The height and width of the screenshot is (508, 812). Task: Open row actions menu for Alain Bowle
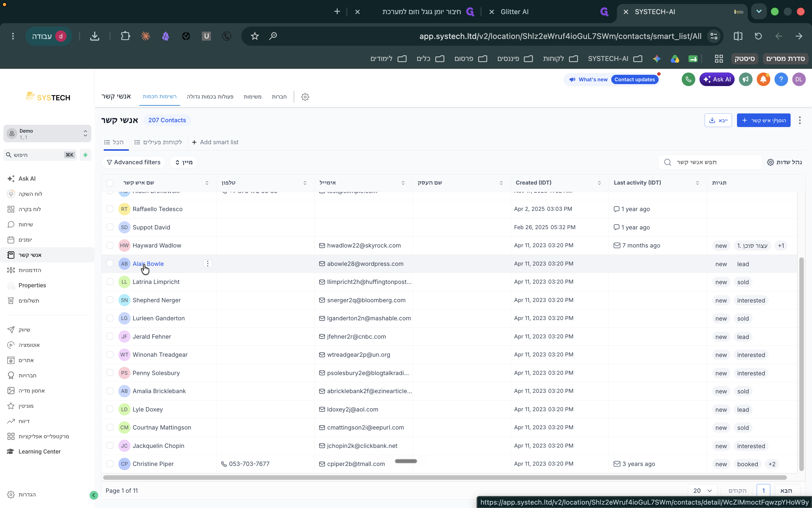pos(208,264)
